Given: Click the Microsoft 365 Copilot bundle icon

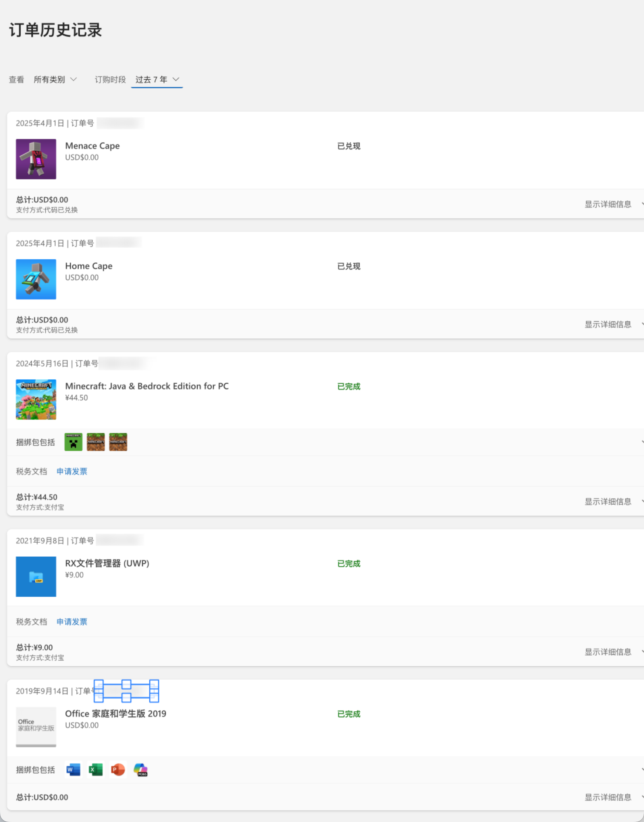Looking at the screenshot, I should pyautogui.click(x=141, y=770).
